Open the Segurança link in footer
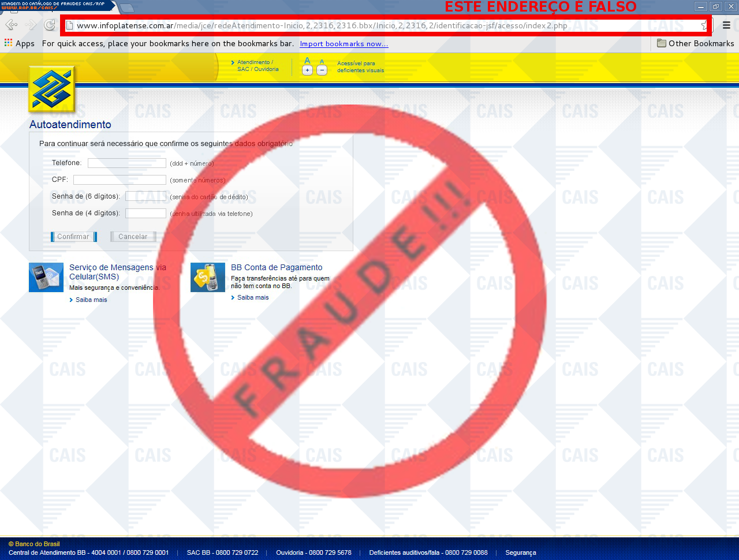Screen dimensions: 739x560 520,552
